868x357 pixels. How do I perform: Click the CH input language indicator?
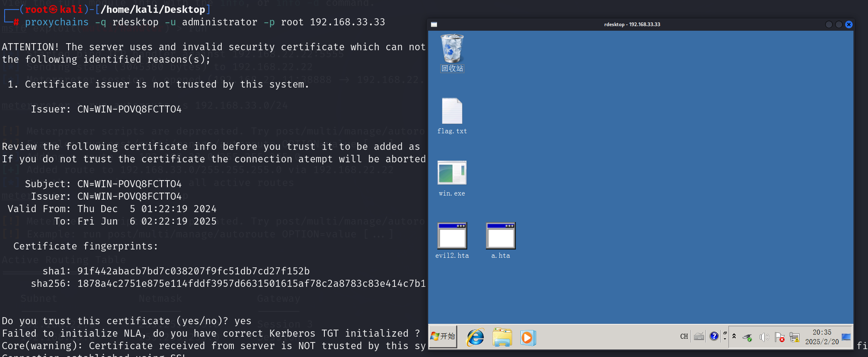point(684,337)
